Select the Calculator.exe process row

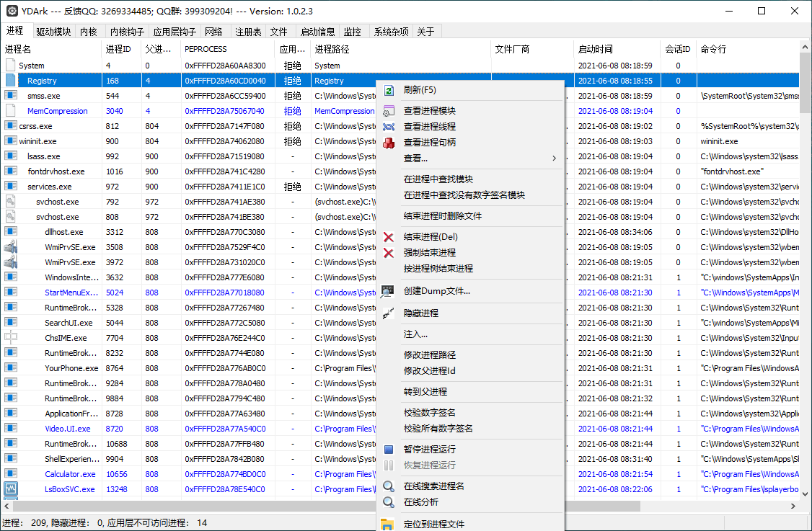70,474
